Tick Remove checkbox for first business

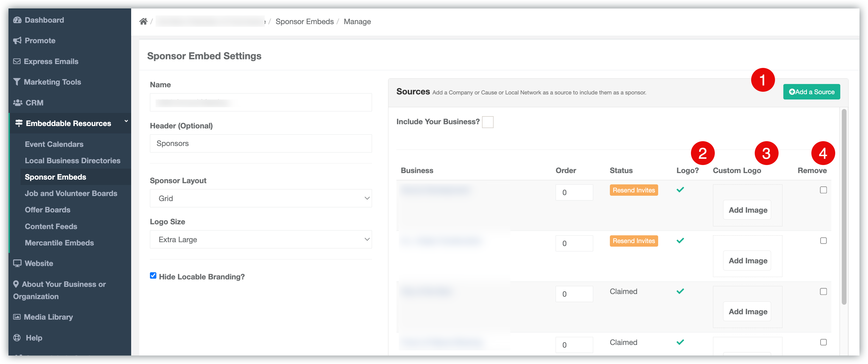[823, 190]
